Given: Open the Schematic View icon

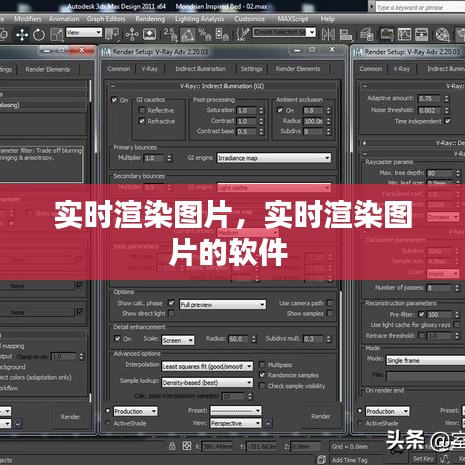Looking at the screenshot, I should [421, 34].
